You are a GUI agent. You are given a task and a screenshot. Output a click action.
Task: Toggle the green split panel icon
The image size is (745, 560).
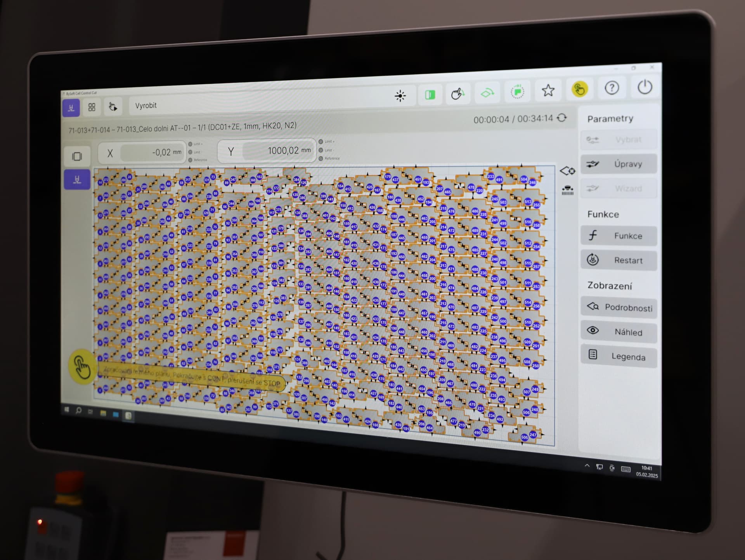pos(430,95)
